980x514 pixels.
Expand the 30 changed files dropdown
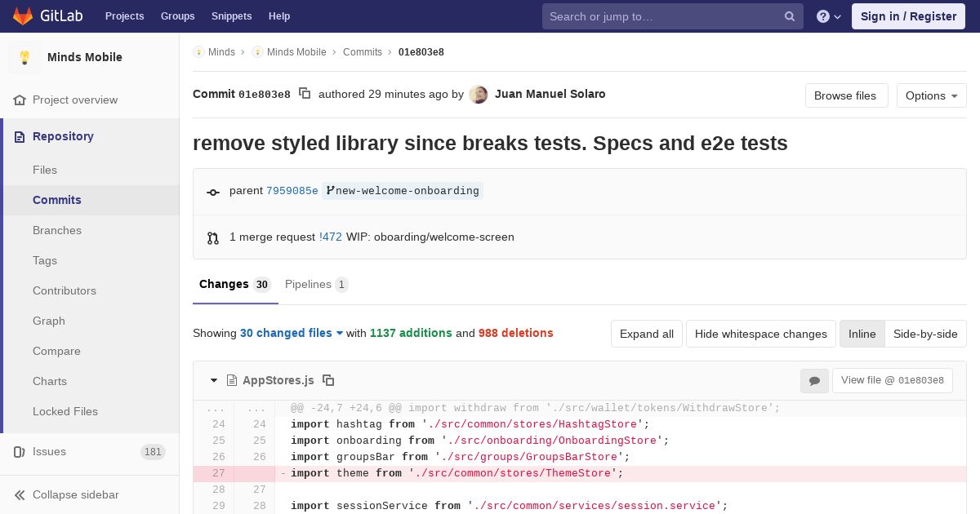point(292,333)
